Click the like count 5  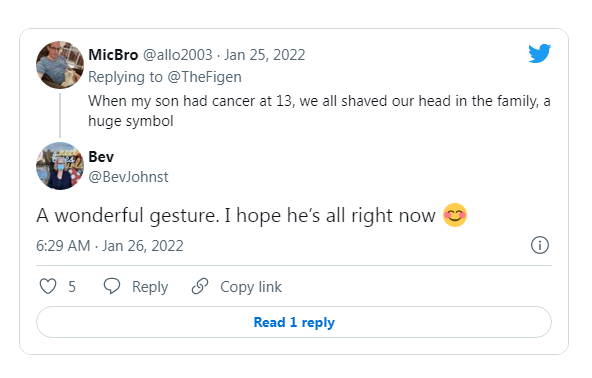pos(72,287)
